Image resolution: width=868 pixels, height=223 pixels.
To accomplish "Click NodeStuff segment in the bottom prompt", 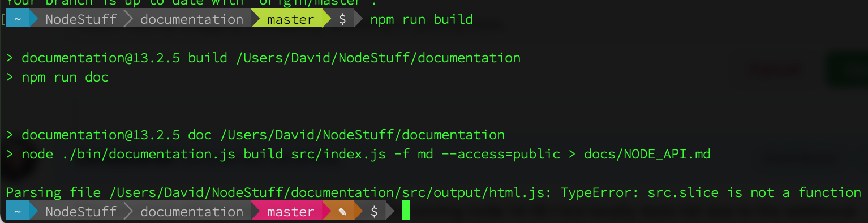I will click(x=81, y=212).
